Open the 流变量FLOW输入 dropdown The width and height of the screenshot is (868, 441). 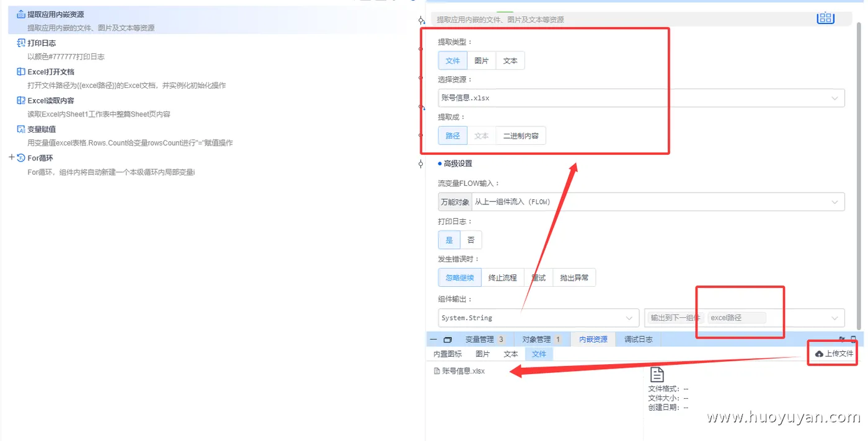coord(658,202)
